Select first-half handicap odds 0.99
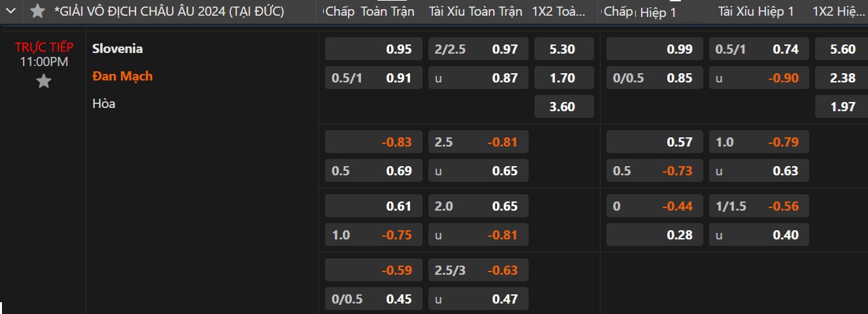 654,49
